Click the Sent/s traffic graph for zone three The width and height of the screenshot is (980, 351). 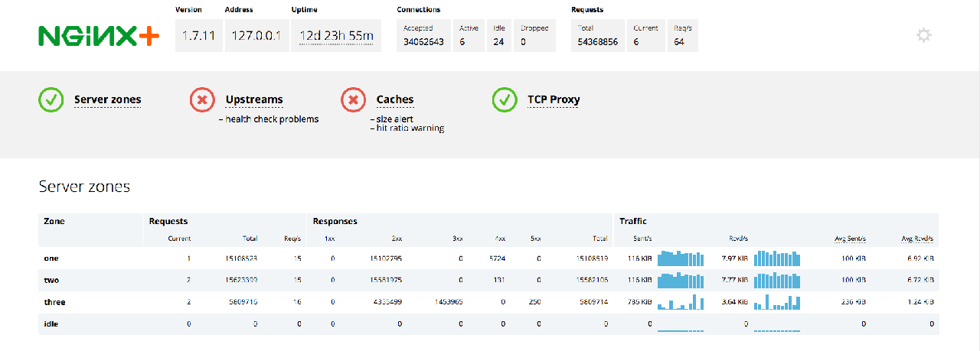pyautogui.click(x=681, y=302)
